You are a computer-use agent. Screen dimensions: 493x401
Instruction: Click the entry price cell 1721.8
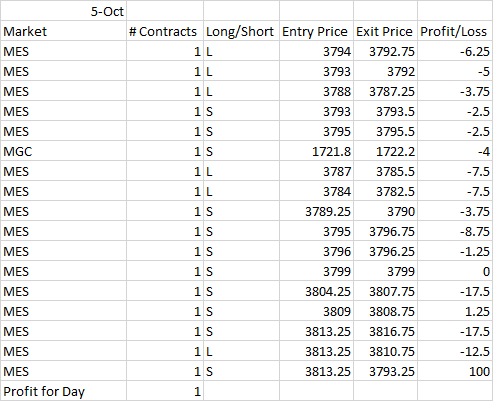point(316,151)
